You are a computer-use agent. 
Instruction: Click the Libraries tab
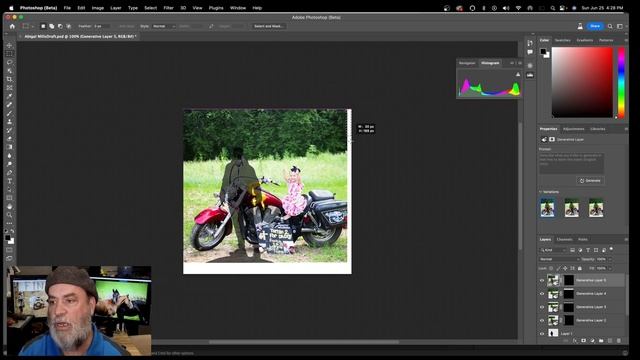(x=598, y=129)
